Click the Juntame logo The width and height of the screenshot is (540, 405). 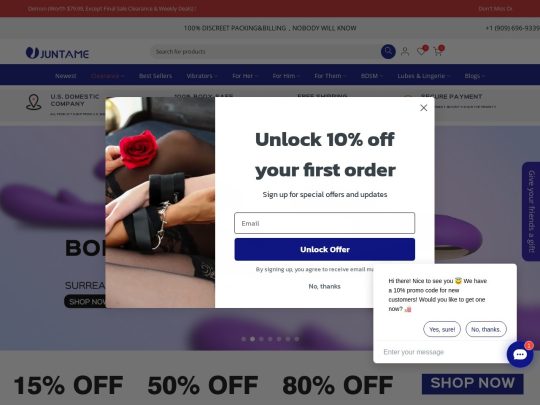(x=58, y=53)
